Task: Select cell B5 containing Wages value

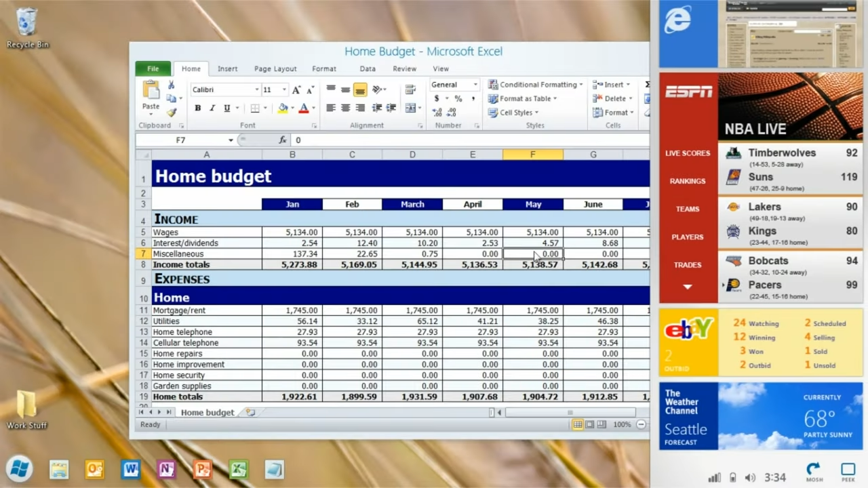Action: [x=292, y=232]
